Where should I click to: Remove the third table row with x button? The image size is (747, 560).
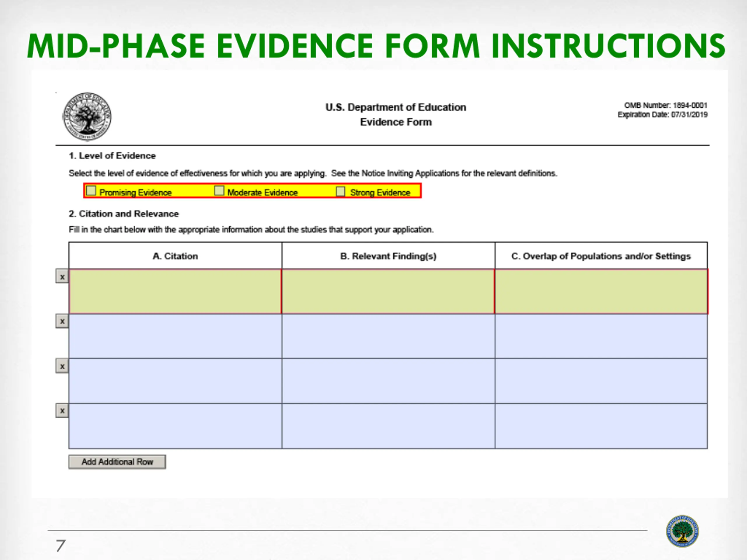click(x=62, y=366)
